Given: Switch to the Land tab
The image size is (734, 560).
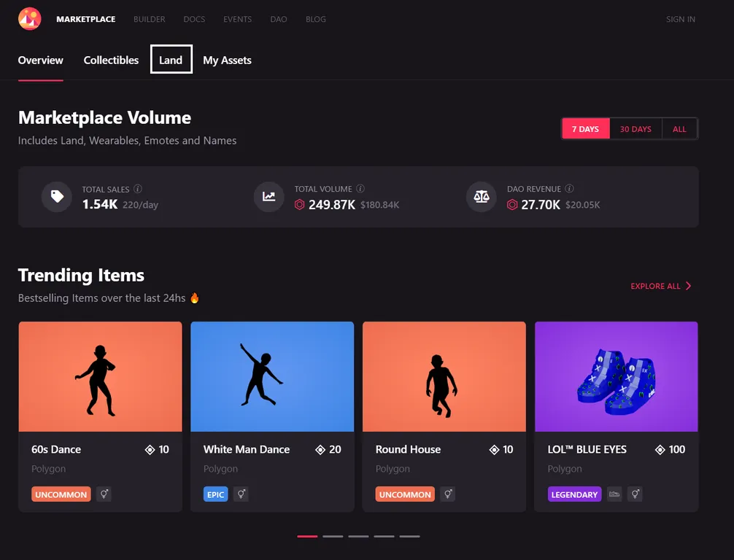Looking at the screenshot, I should (171, 59).
